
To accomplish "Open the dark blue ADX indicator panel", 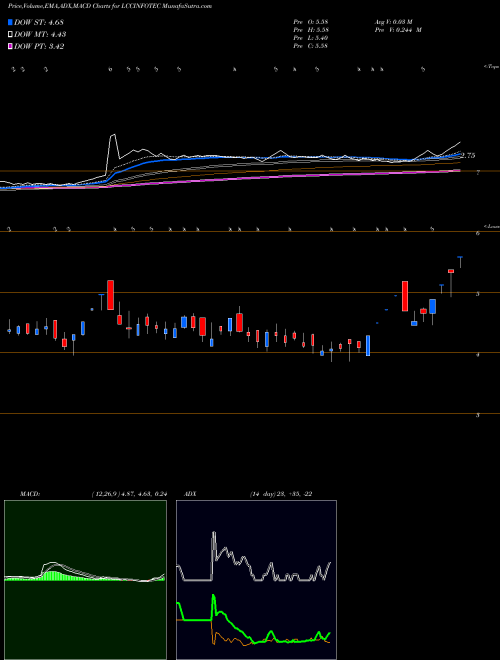I will click(256, 580).
